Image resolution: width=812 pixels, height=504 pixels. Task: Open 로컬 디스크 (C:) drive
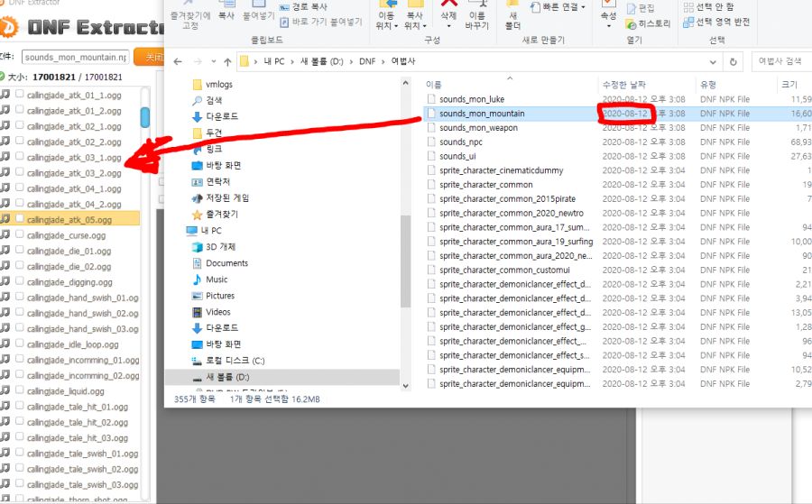(235, 360)
